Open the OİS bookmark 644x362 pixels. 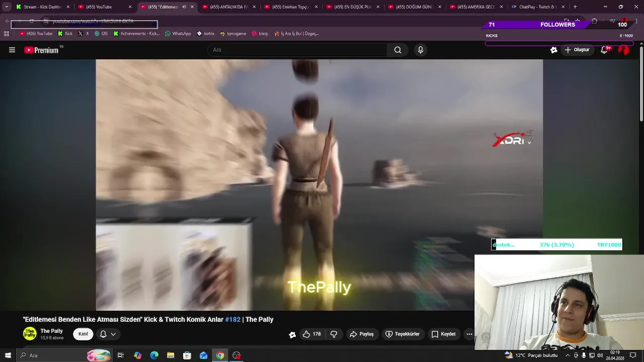point(101,34)
